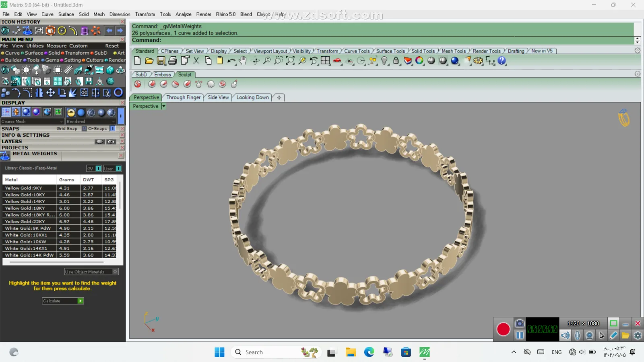Open the Perspective viewport menu arrow
This screenshot has width=644, height=362.
click(164, 106)
